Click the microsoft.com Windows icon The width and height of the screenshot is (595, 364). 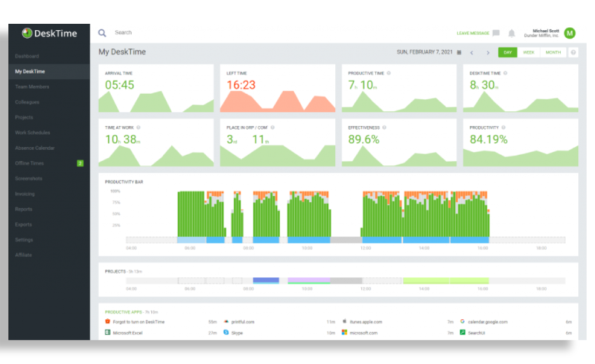click(344, 332)
